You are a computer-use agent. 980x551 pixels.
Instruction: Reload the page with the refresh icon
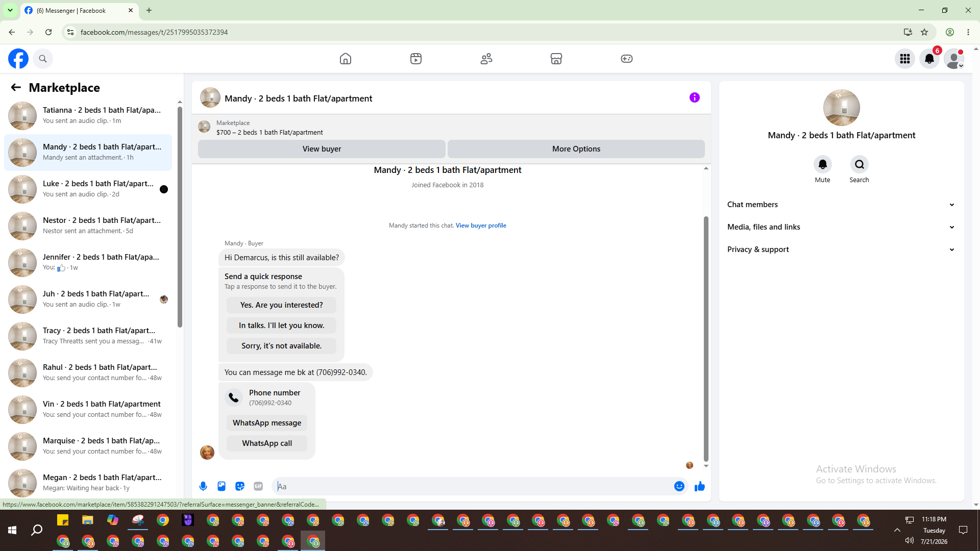click(48, 32)
